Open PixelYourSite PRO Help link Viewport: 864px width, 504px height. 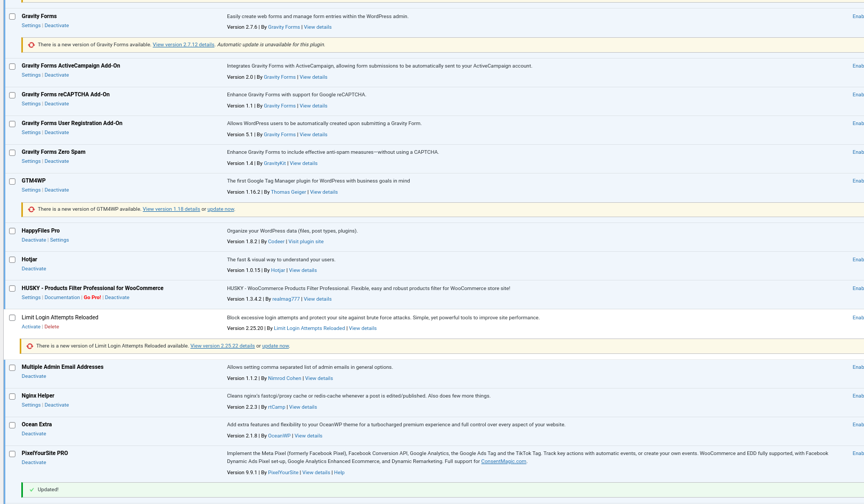click(x=339, y=473)
